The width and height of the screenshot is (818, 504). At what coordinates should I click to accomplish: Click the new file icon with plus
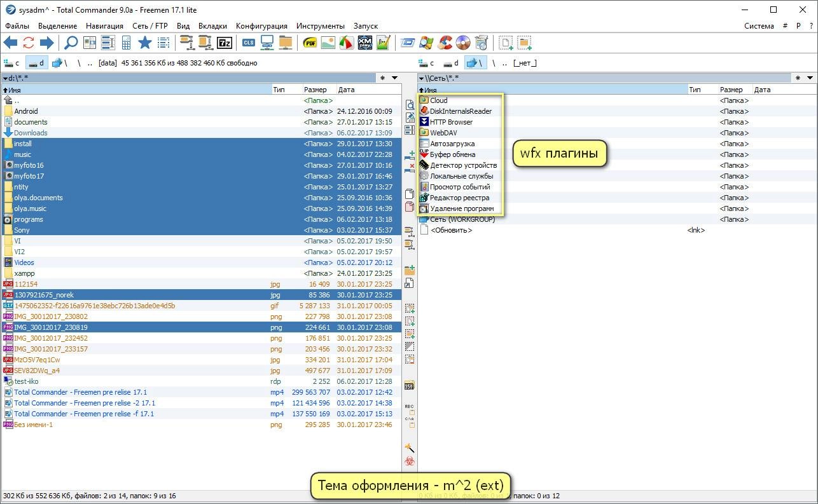tap(506, 43)
